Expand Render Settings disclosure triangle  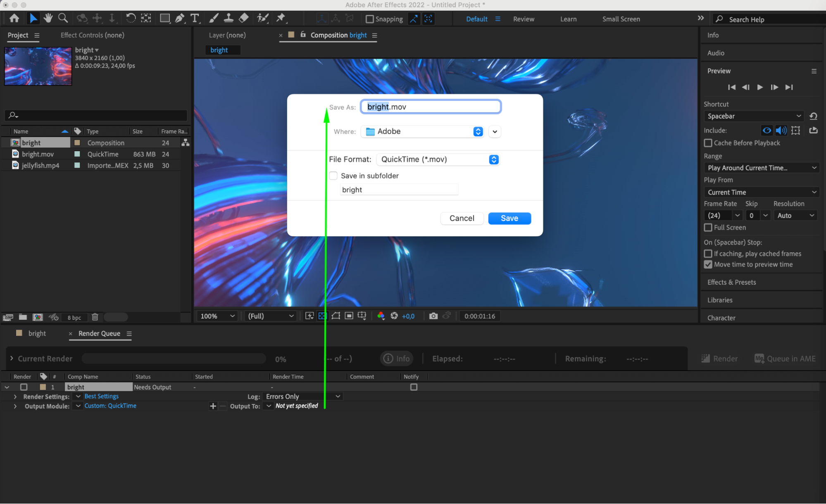[15, 397]
